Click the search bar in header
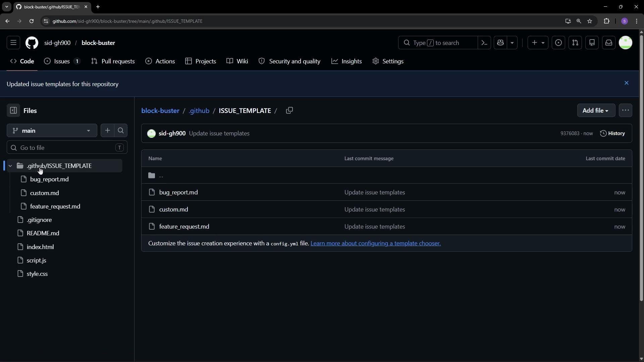The height and width of the screenshot is (362, 644). pos(438,43)
